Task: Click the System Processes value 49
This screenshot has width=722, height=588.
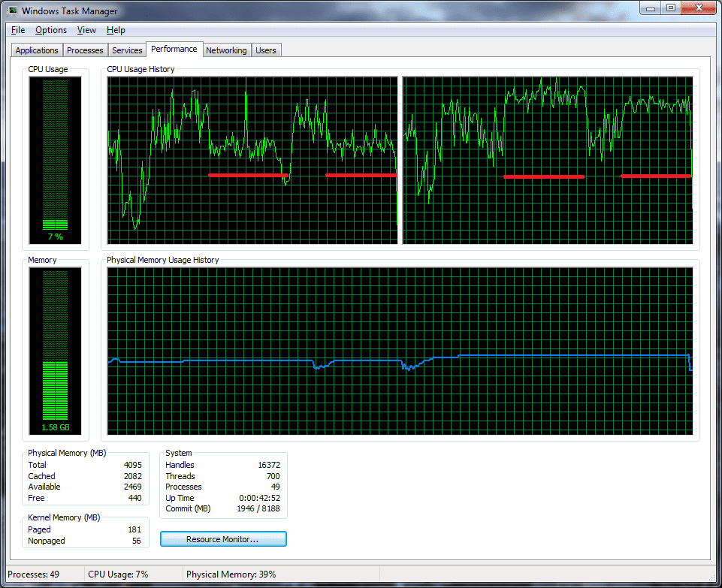Action: pyautogui.click(x=276, y=487)
